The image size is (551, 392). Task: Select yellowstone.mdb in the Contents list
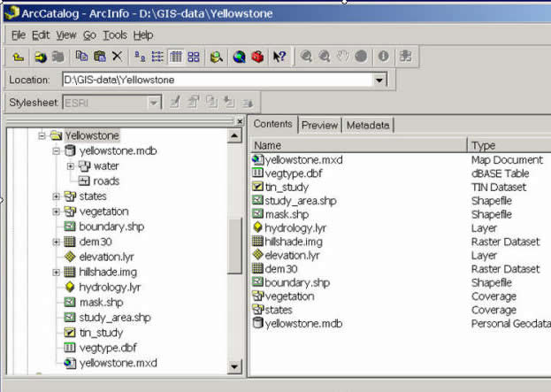pyautogui.click(x=303, y=324)
